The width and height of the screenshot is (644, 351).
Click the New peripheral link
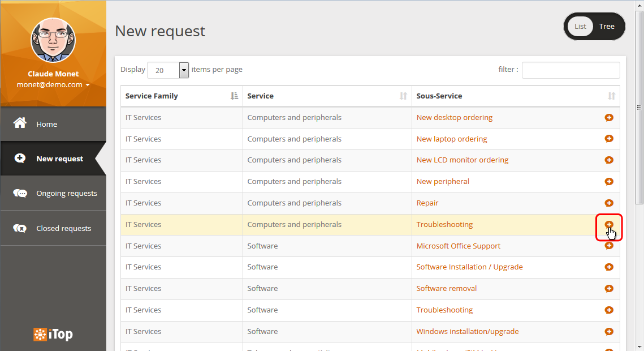[x=443, y=182]
